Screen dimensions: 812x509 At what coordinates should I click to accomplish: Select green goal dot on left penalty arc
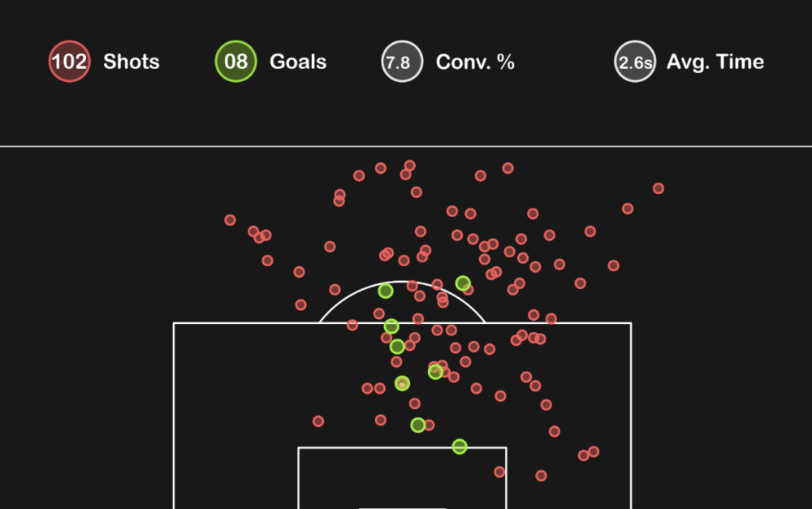coord(385,291)
